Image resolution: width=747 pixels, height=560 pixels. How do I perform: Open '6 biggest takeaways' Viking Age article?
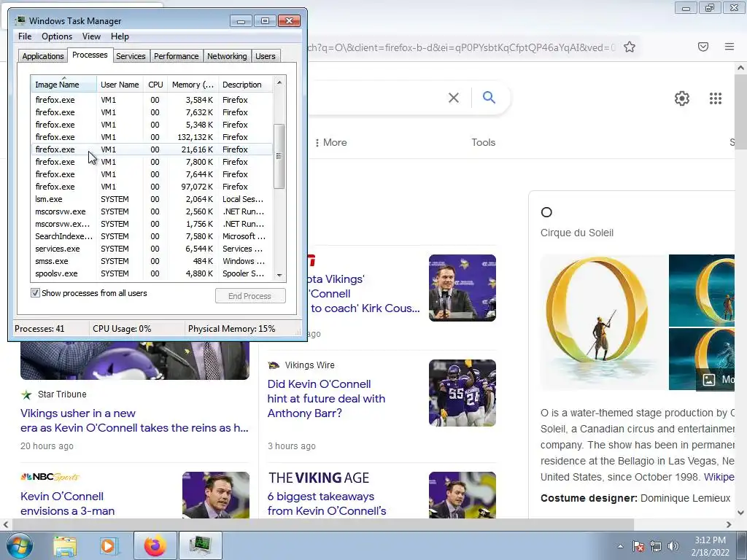[327, 503]
